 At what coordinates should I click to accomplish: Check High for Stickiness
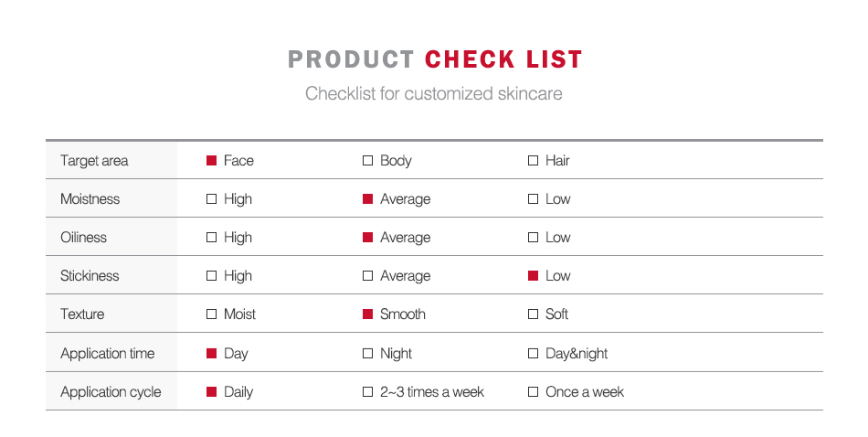click(x=212, y=276)
